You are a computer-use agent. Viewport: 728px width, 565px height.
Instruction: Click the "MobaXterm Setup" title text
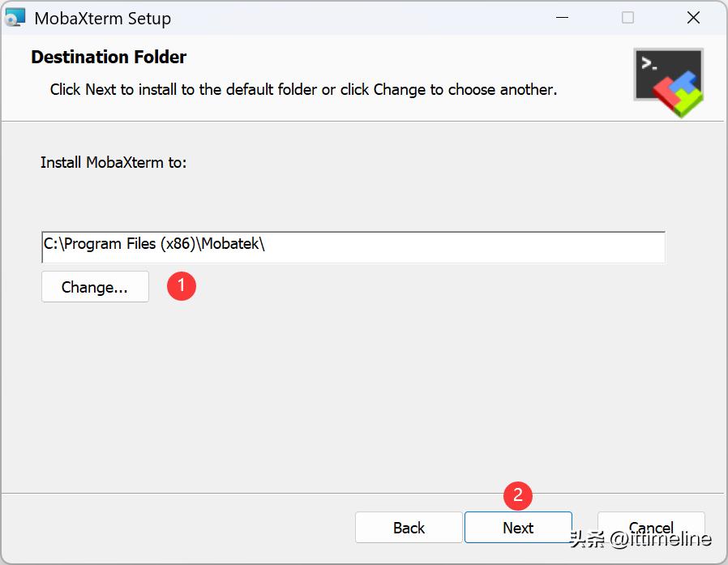tap(102, 18)
